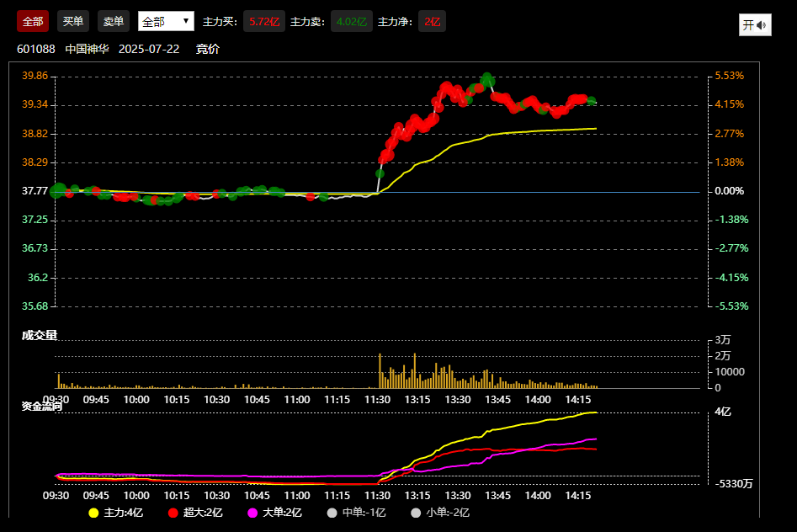Image resolution: width=797 pixels, height=532 pixels.
Task: Click the -5330万 fund flow axis label
Action: (734, 484)
